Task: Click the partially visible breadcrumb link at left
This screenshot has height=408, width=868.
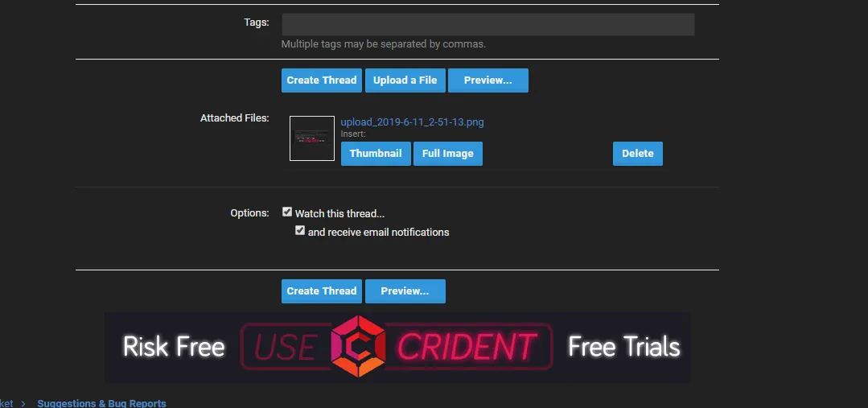Action: (6, 403)
